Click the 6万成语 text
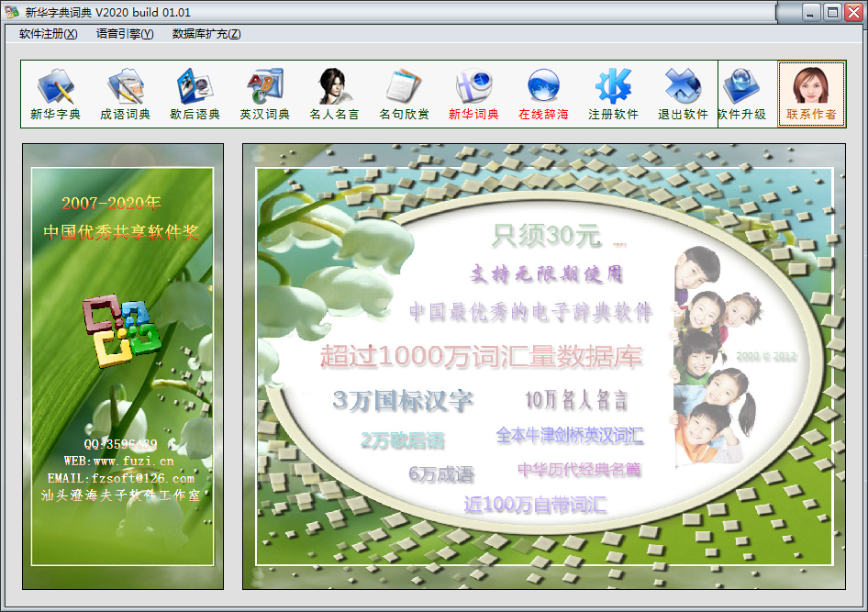 click(x=441, y=473)
